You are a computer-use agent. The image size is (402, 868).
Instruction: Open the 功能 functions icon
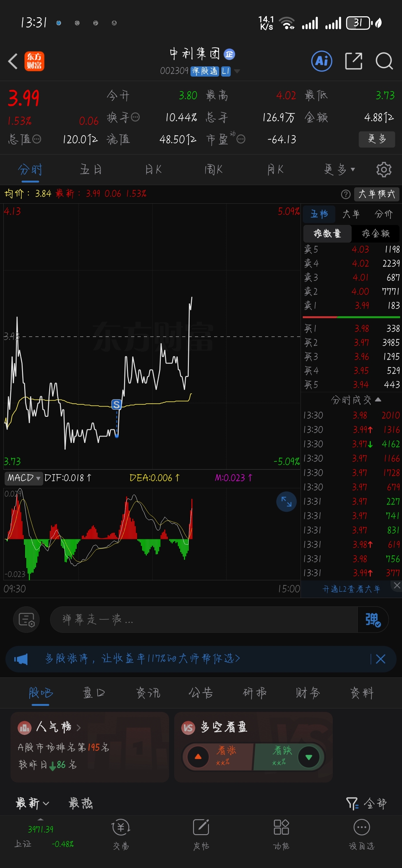(281, 827)
